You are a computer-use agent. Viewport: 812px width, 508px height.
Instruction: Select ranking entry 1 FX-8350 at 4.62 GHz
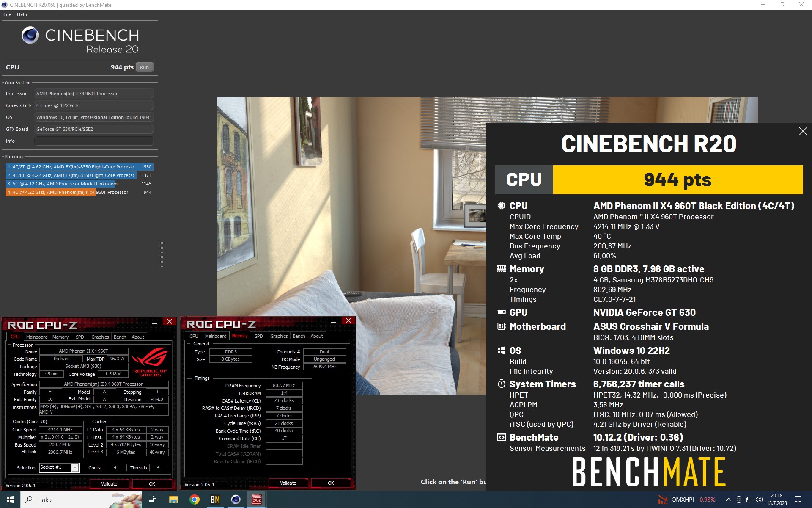coord(80,167)
